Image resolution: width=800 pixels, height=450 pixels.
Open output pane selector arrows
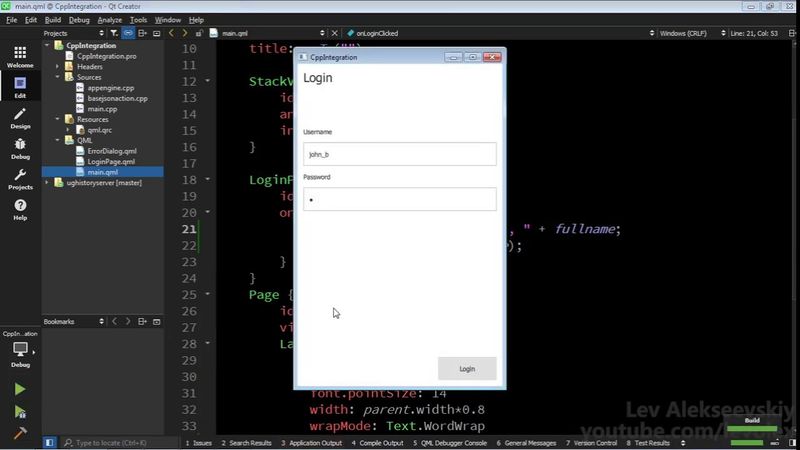(x=683, y=443)
